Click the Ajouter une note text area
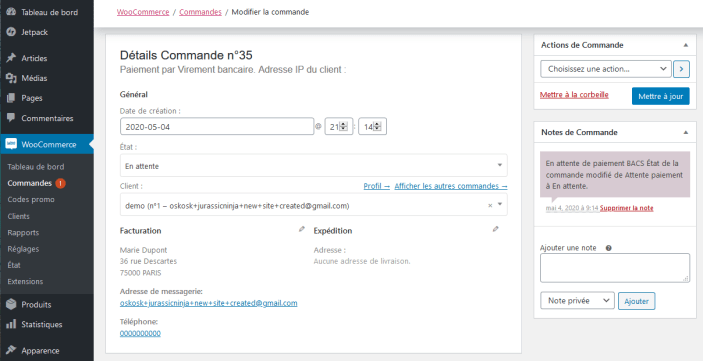Screen dimensions: 703x361 [615, 268]
